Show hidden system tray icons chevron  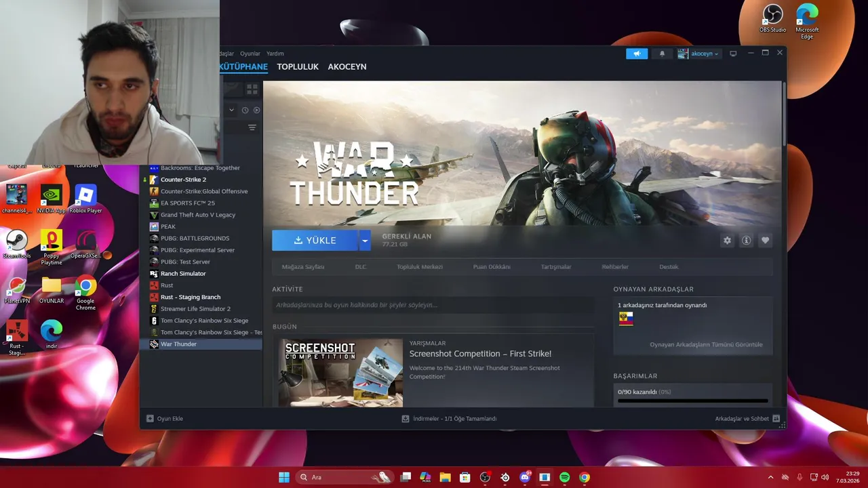pyautogui.click(x=770, y=477)
